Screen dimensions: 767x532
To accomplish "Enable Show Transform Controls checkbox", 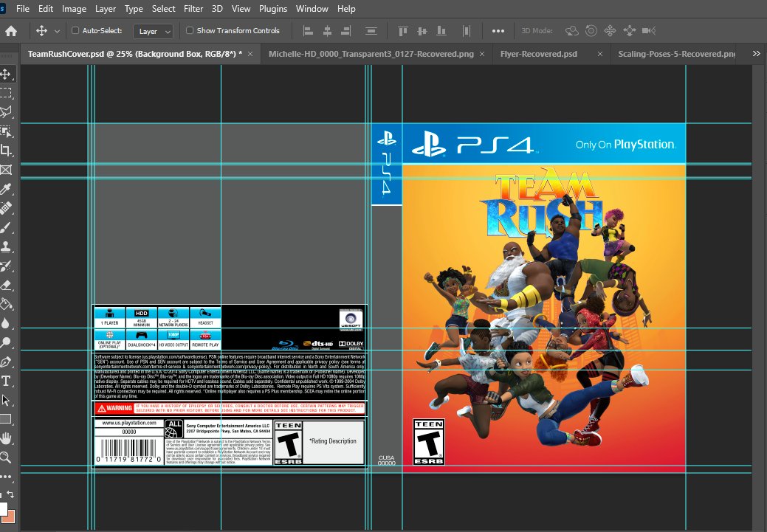I will (190, 30).
